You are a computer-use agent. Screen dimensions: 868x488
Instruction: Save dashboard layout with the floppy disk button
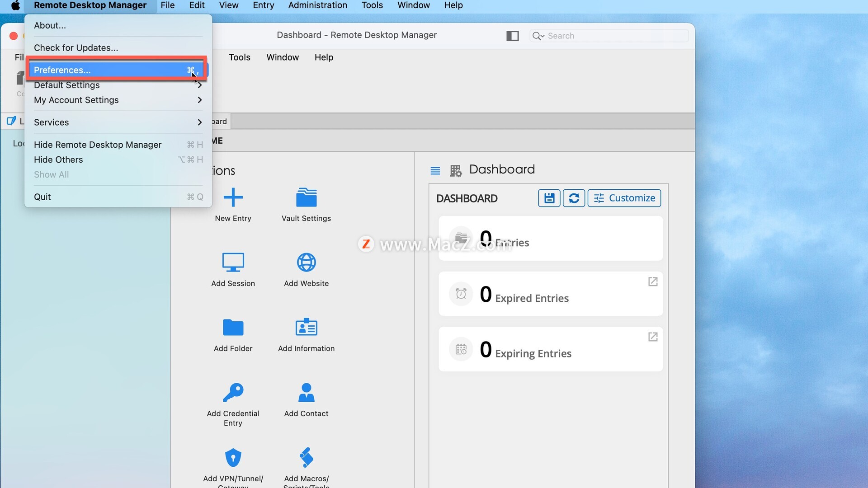click(x=549, y=198)
